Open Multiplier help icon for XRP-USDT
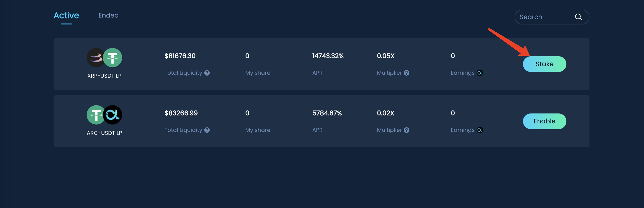The height and width of the screenshot is (208, 644). 407,73
